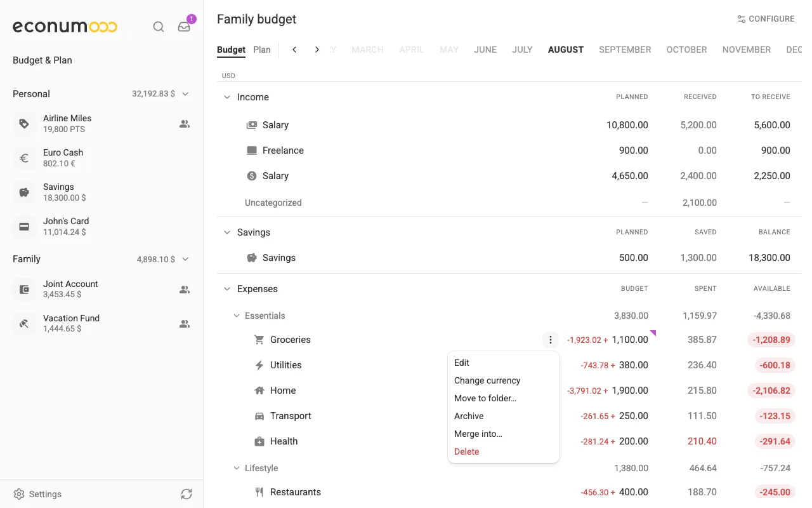Collapse the Income section

point(227,97)
